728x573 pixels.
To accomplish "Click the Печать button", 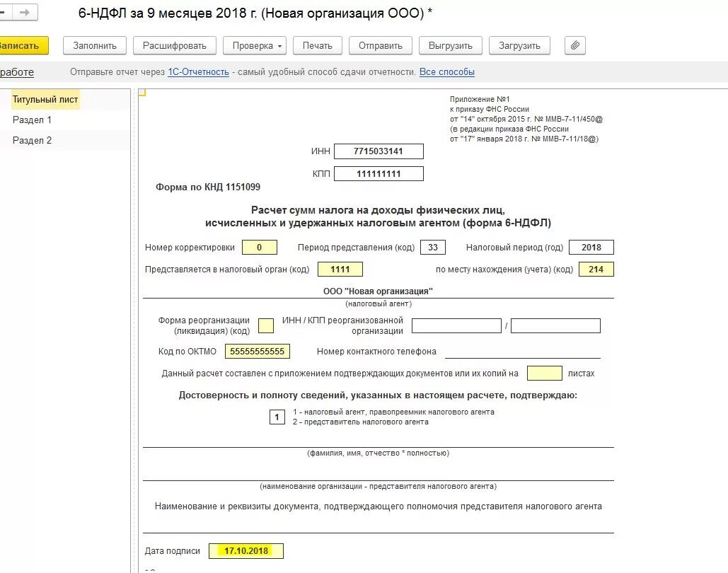I will click(x=318, y=45).
